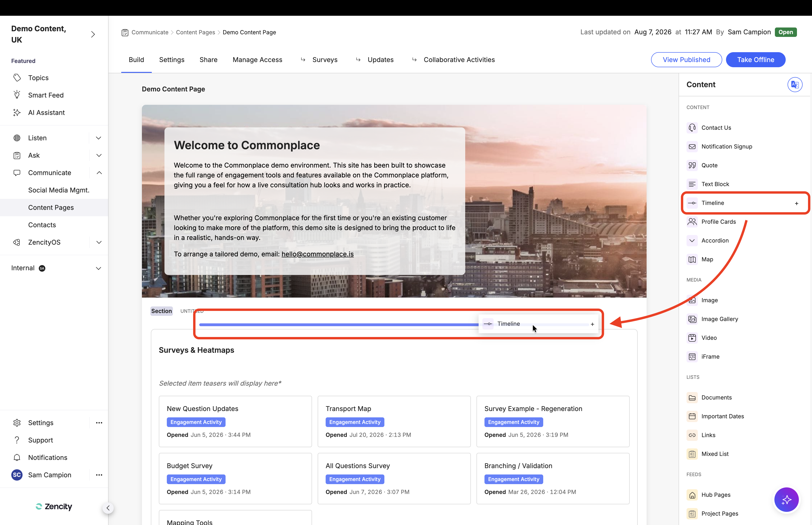Open the Sam Campion more options ellipsis

(x=99, y=475)
